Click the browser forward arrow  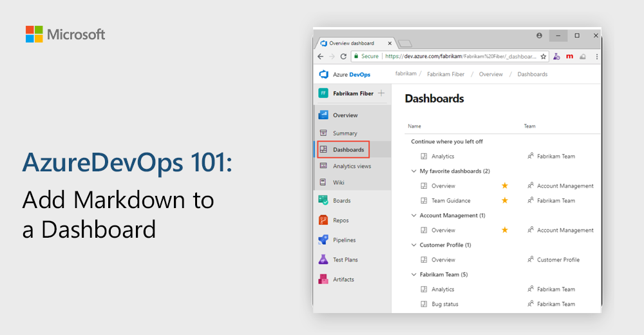click(x=332, y=56)
